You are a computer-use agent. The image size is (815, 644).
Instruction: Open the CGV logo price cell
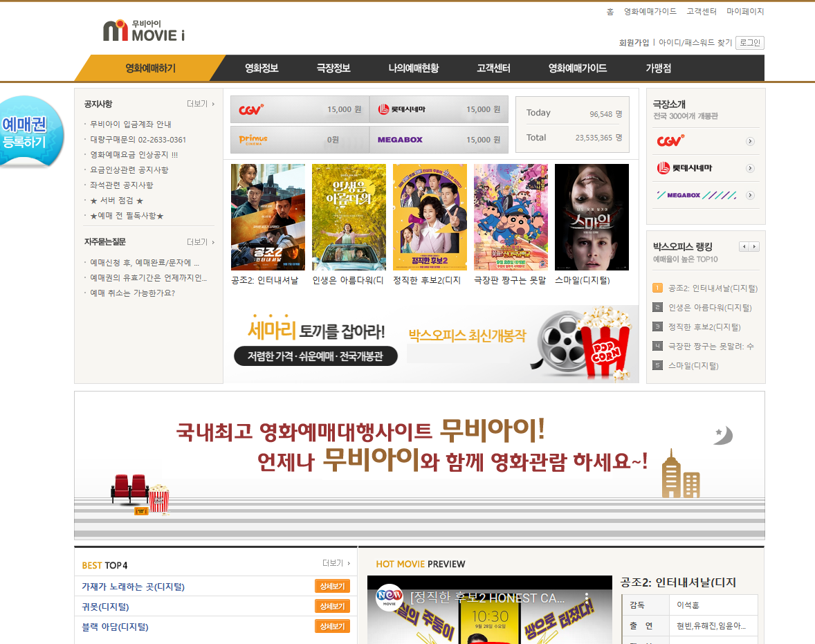click(300, 109)
